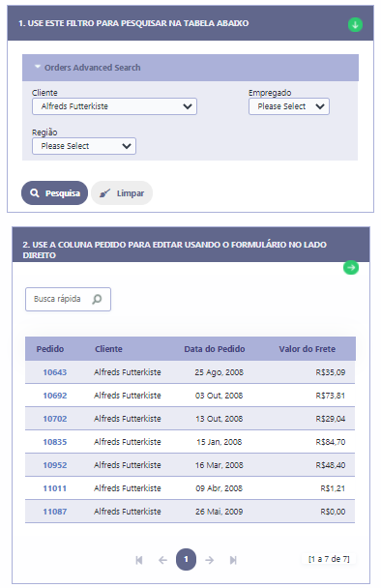Image resolution: width=381 pixels, height=588 pixels.
Task: Click the green right-arrow icon on table panel
Action: (x=351, y=267)
